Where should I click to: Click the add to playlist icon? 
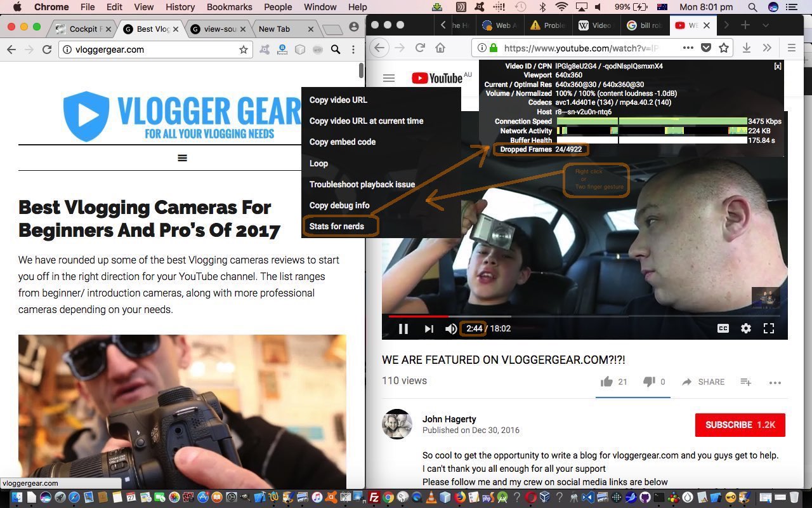pos(746,382)
